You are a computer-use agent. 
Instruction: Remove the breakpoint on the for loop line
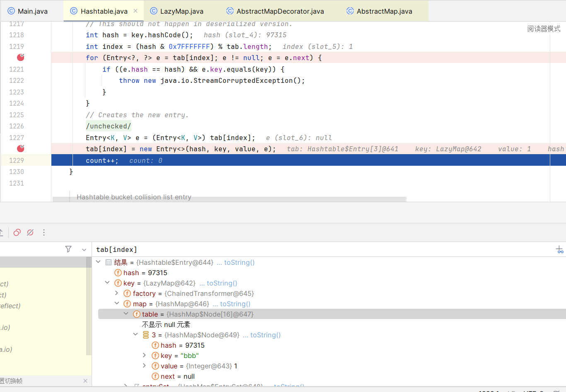20,58
